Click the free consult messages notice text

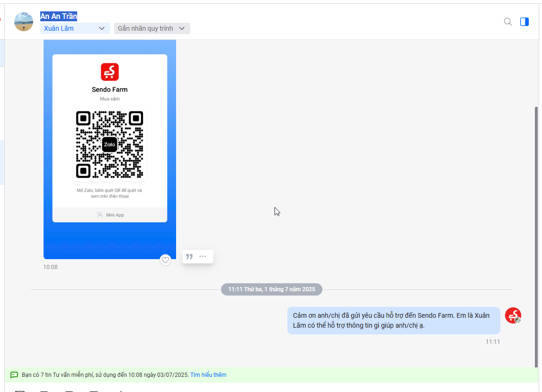[x=106, y=375]
